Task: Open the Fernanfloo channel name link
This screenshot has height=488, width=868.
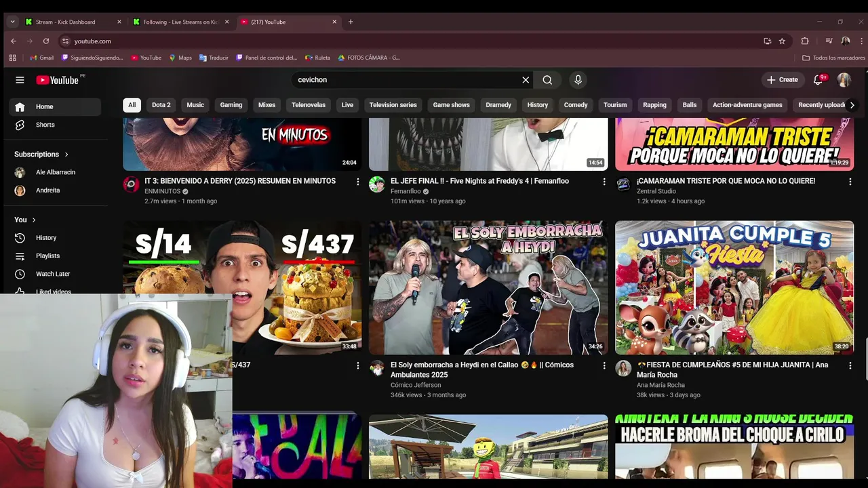Action: (x=406, y=192)
